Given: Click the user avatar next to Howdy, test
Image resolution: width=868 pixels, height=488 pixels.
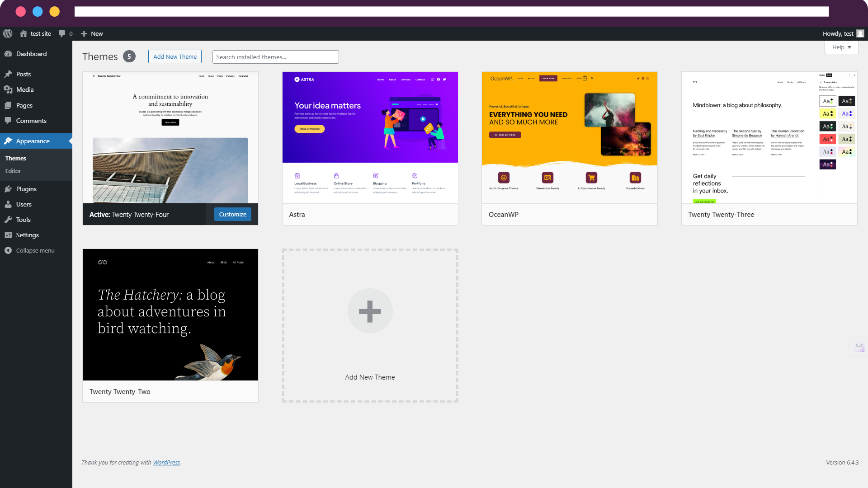Looking at the screenshot, I should click(x=860, y=33).
